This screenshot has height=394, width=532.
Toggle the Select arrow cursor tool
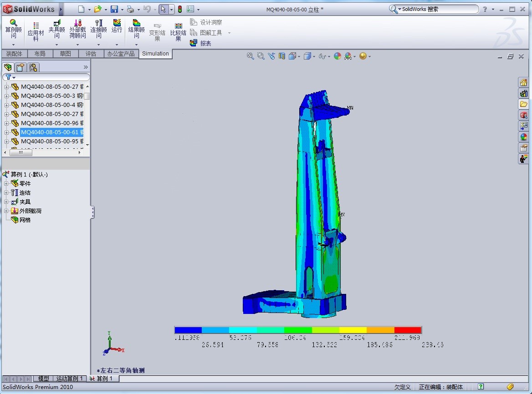tap(163, 9)
